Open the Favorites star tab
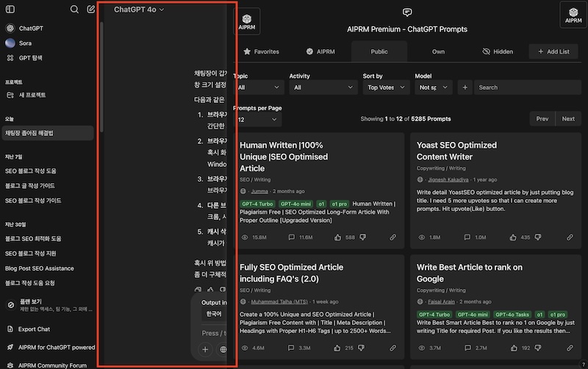The height and width of the screenshot is (369, 588). click(260, 51)
